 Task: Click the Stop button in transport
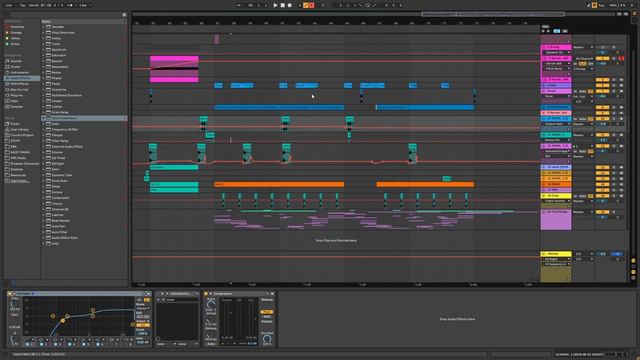[x=282, y=5]
